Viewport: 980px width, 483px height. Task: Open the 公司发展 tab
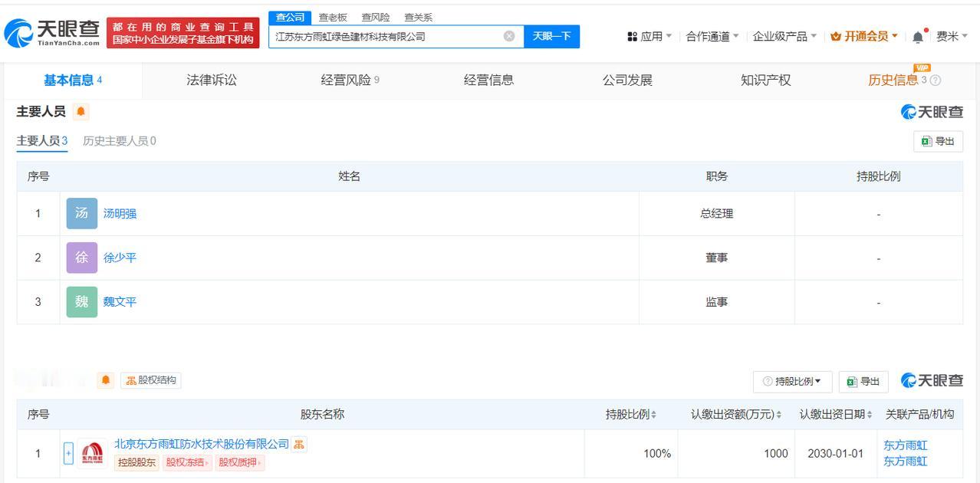[627, 80]
